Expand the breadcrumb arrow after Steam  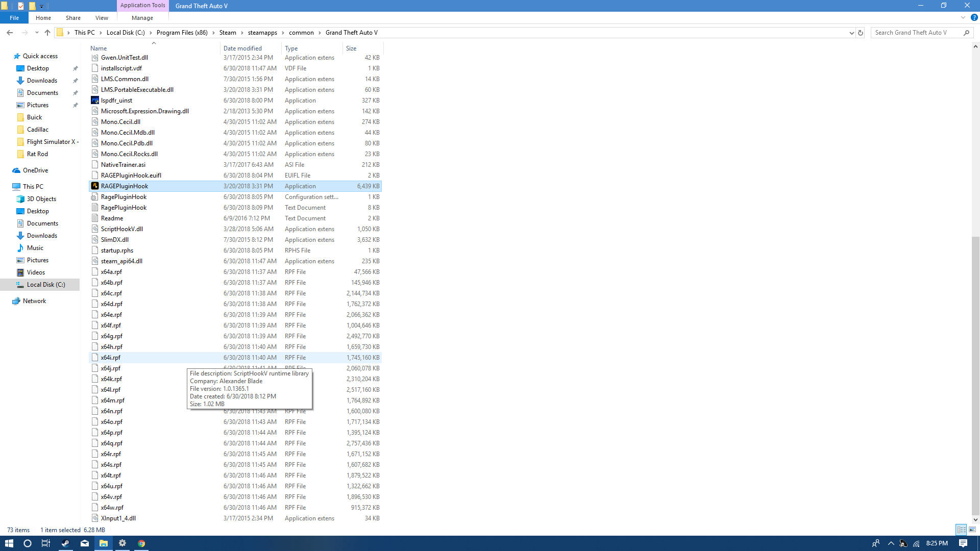click(242, 33)
